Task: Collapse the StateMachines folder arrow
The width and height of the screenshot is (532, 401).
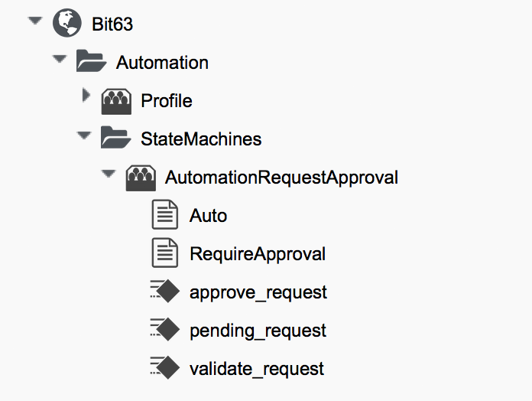Action: click(x=85, y=136)
